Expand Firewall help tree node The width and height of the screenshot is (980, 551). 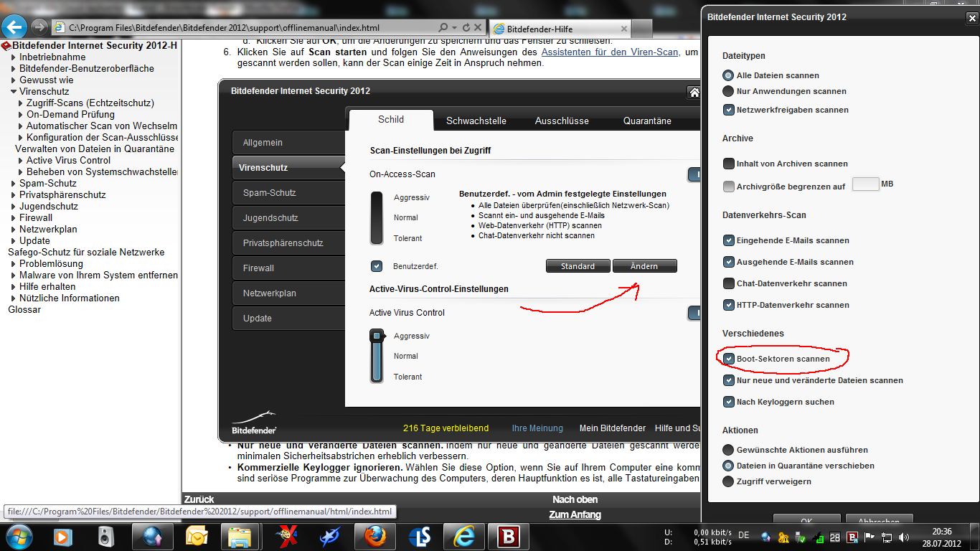pos(13,218)
